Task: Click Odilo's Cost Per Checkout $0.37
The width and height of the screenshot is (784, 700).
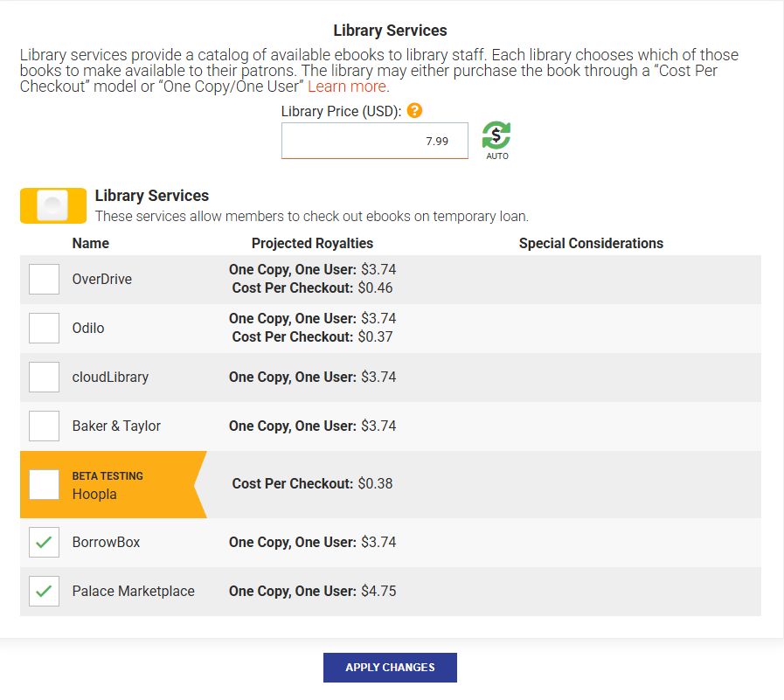Action: coord(312,337)
